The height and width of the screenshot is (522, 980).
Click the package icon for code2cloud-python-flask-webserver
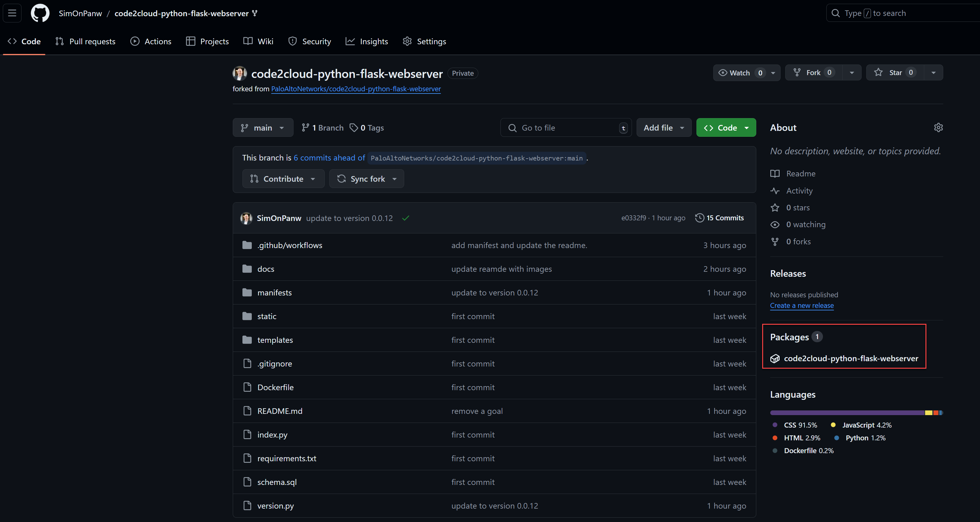pos(775,358)
